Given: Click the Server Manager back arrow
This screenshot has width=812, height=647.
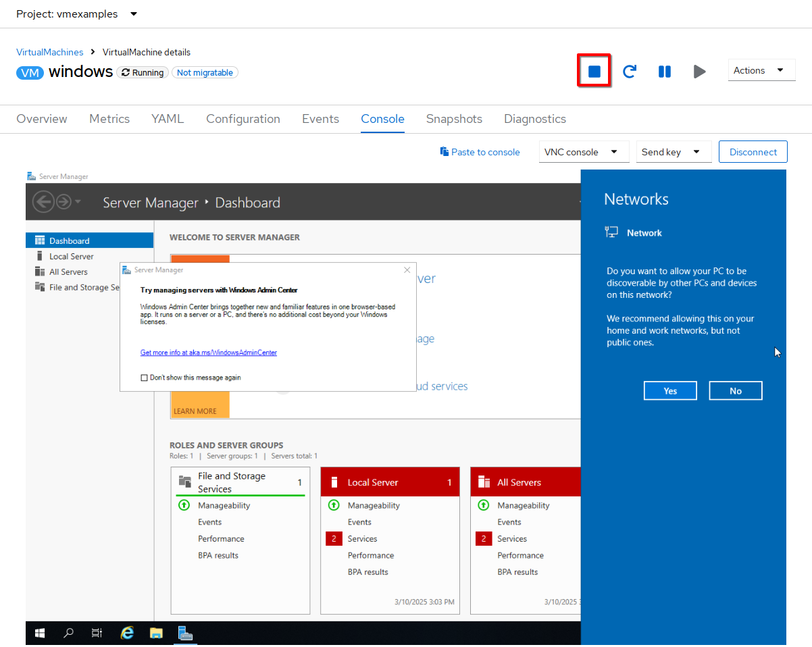Looking at the screenshot, I should (43, 202).
